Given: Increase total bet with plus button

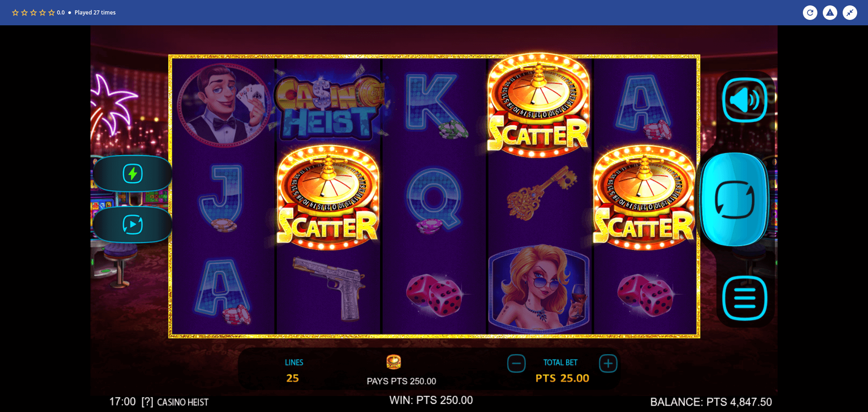Looking at the screenshot, I should point(608,363).
